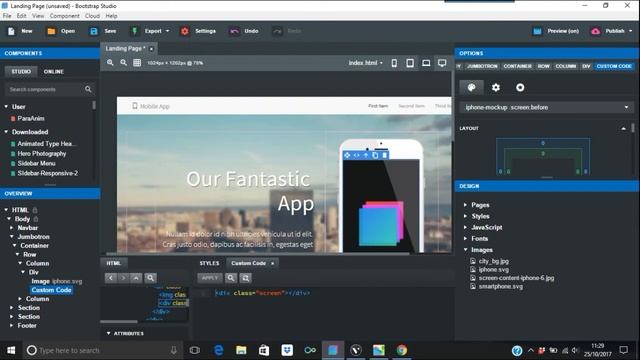Expand the Pages design group
640x360 pixels.
[x=465, y=205]
